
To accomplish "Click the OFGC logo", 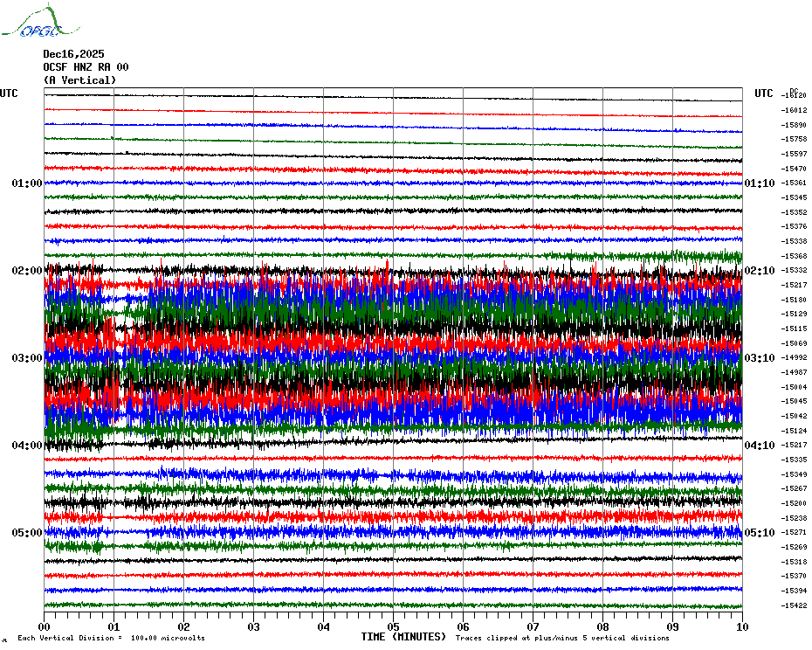I will [41, 21].
